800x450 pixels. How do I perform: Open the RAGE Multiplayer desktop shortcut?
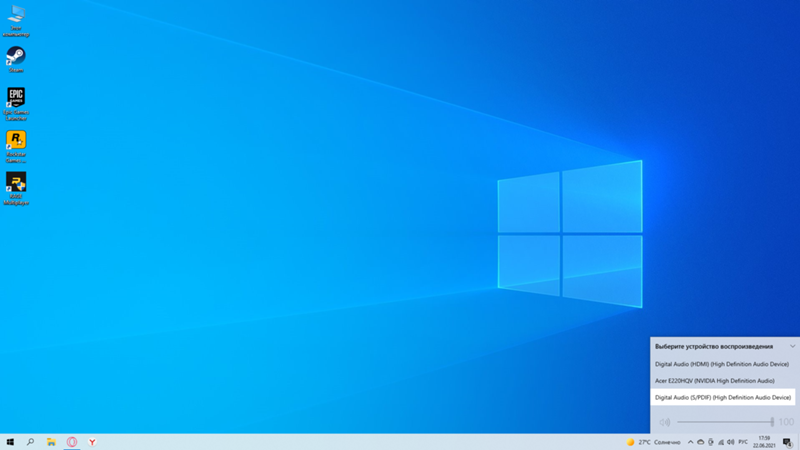point(16,182)
